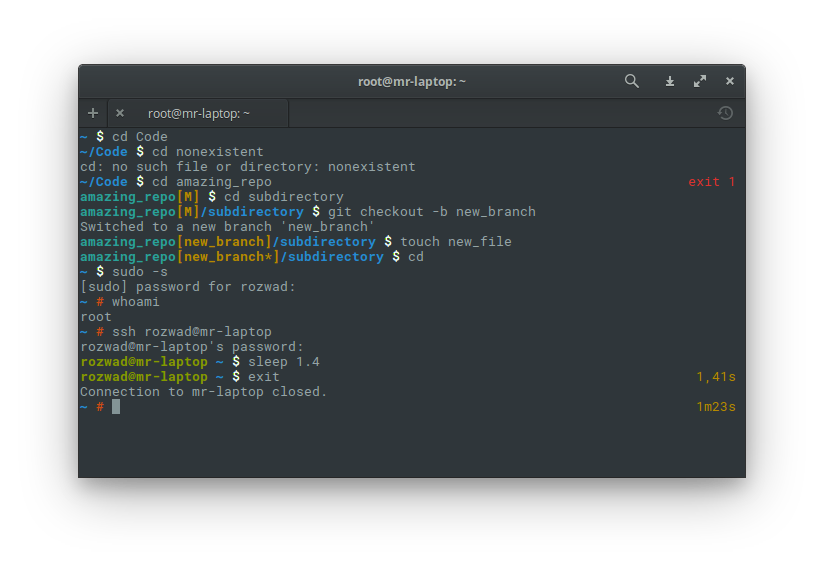
Task: Click the 'git checkout -b new_branch' command
Action: tap(432, 212)
